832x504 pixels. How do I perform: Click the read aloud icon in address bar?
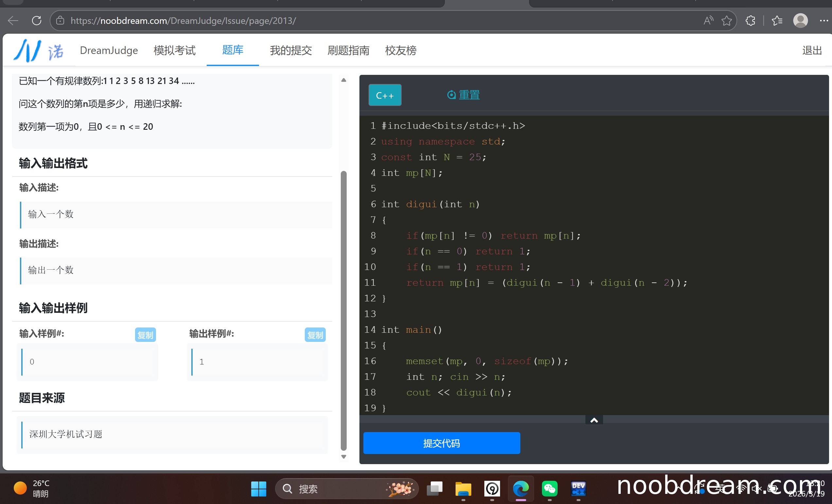pos(708,21)
